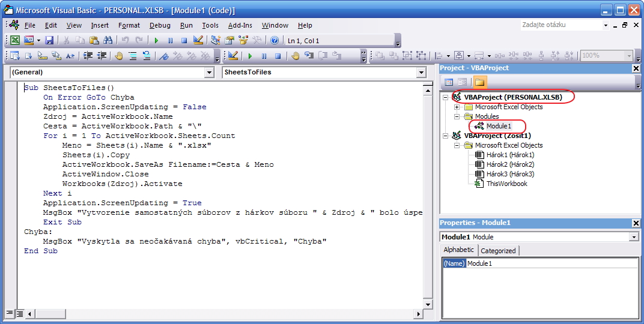Open the Tools menu
644x324 pixels.
tap(210, 25)
